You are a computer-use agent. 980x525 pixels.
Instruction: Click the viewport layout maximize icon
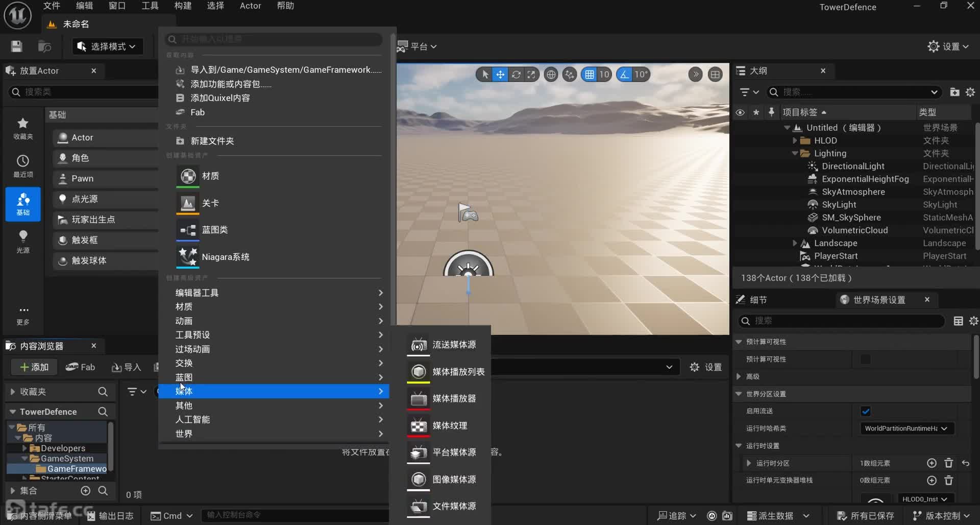click(x=715, y=75)
